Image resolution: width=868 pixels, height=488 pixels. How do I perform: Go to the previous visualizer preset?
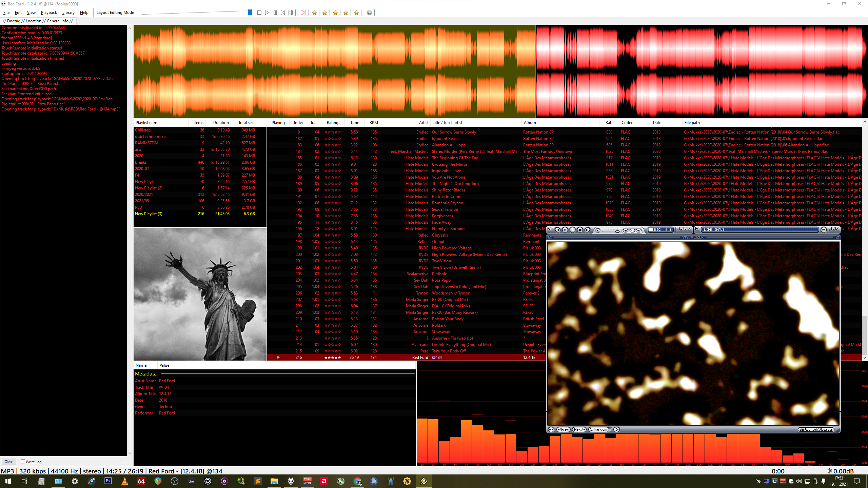tap(563, 429)
